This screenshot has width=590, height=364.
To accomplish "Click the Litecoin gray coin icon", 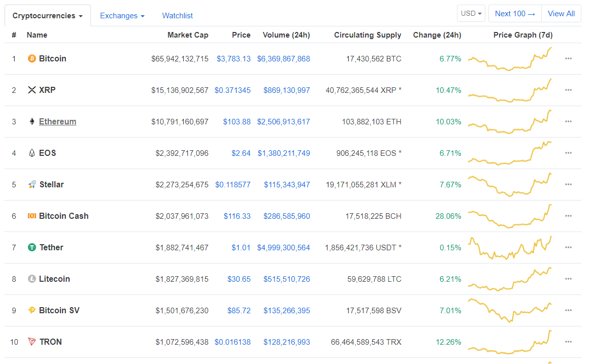I will (x=31, y=279).
